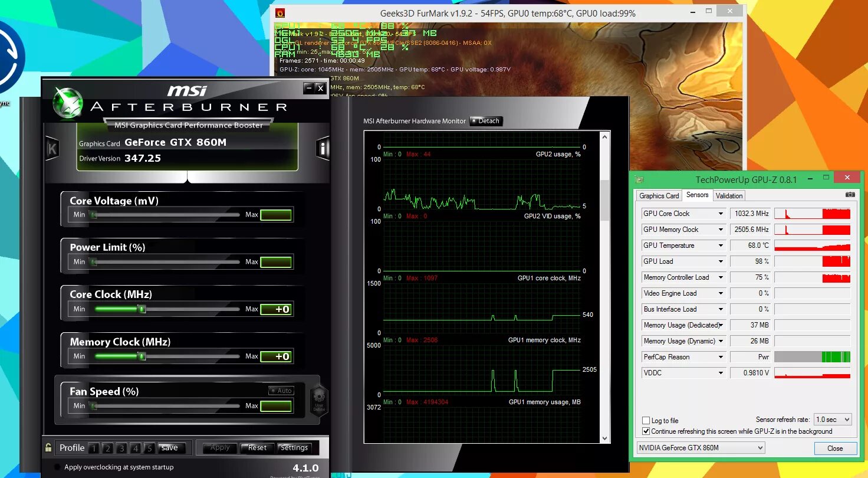The width and height of the screenshot is (868, 478).
Task: Open the GPU Temperature sensor dropdown
Action: (720, 245)
